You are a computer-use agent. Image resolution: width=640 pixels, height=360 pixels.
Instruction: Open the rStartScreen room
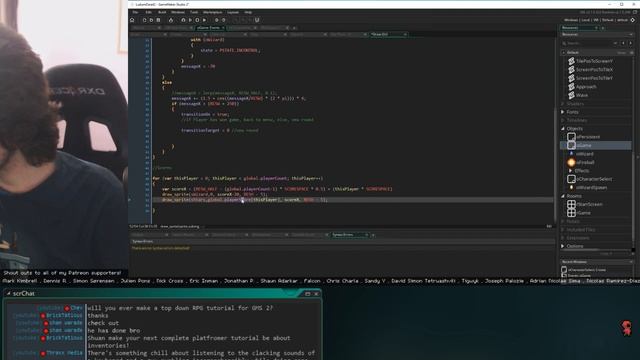[x=585, y=204]
